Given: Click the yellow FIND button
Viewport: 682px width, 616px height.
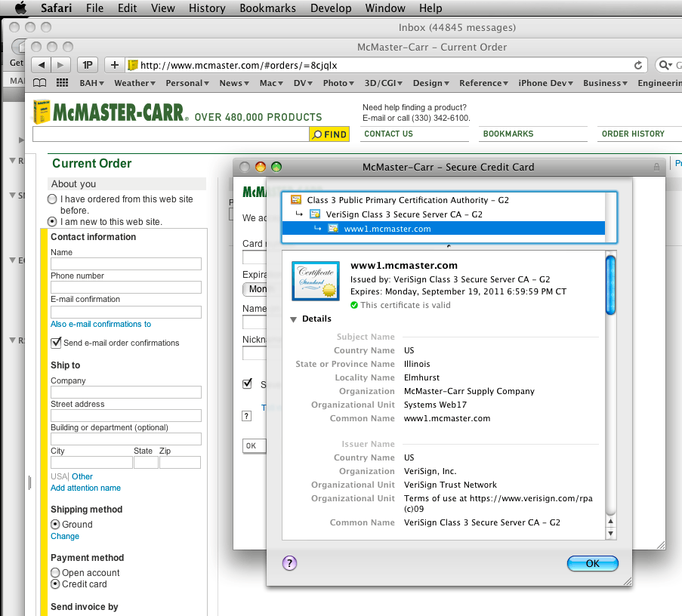Looking at the screenshot, I should pos(329,134).
